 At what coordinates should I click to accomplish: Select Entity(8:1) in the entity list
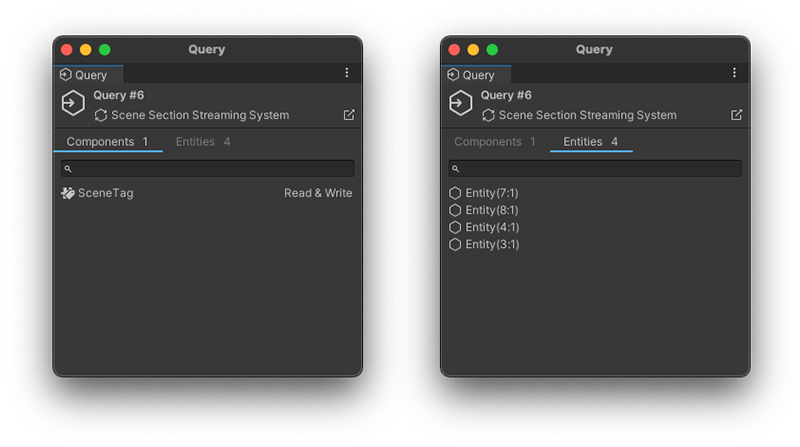(492, 210)
